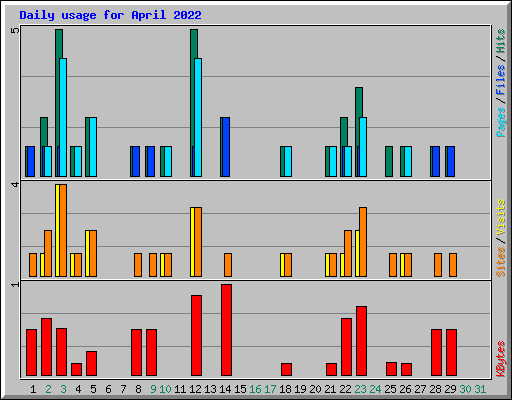The image size is (512, 400).
Task: Click the red KBytes bar for day 12
Action: pos(196,335)
